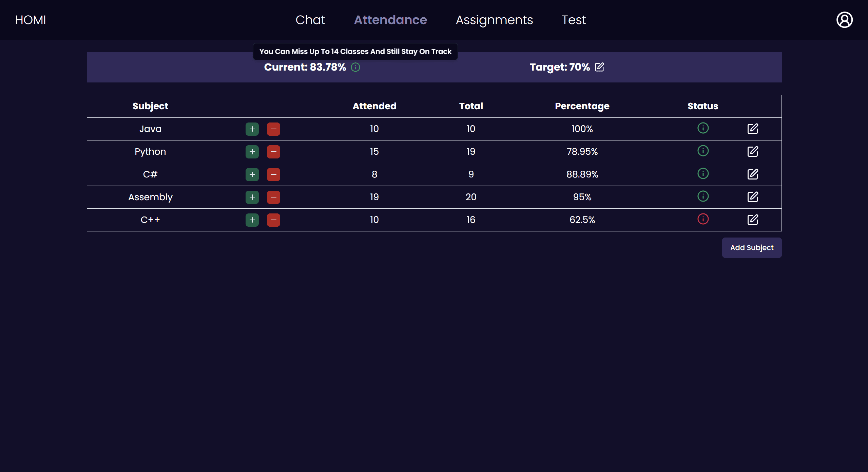Open the Chat tab
Image resolution: width=868 pixels, height=472 pixels.
310,20
